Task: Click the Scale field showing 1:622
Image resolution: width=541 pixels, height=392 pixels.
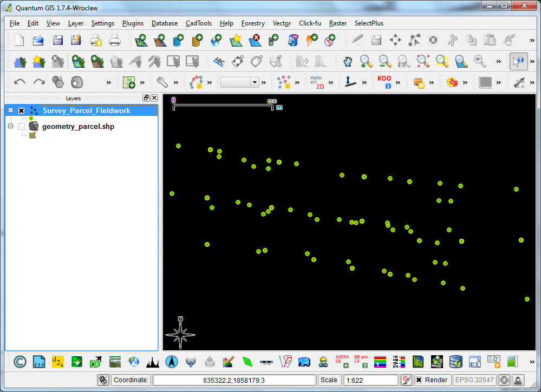Action: coord(371,380)
